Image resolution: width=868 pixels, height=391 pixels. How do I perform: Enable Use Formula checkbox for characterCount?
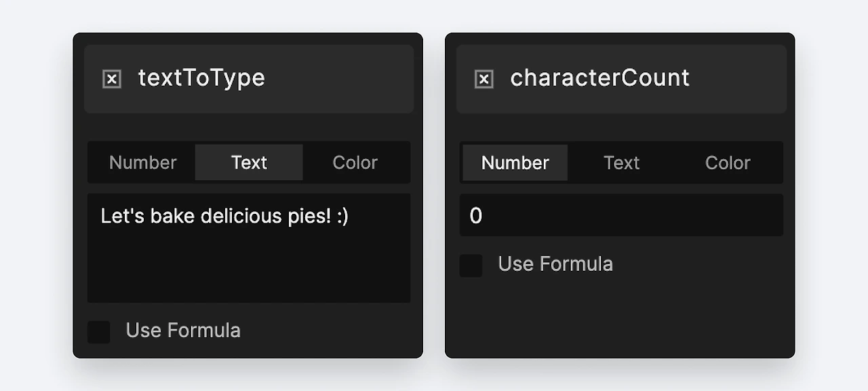pyautogui.click(x=471, y=265)
